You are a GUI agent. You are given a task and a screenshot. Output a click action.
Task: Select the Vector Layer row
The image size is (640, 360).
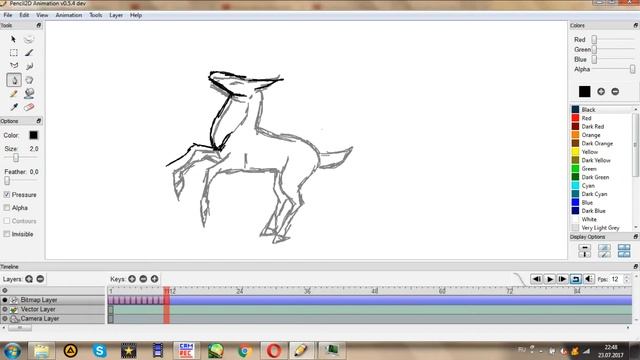53,309
